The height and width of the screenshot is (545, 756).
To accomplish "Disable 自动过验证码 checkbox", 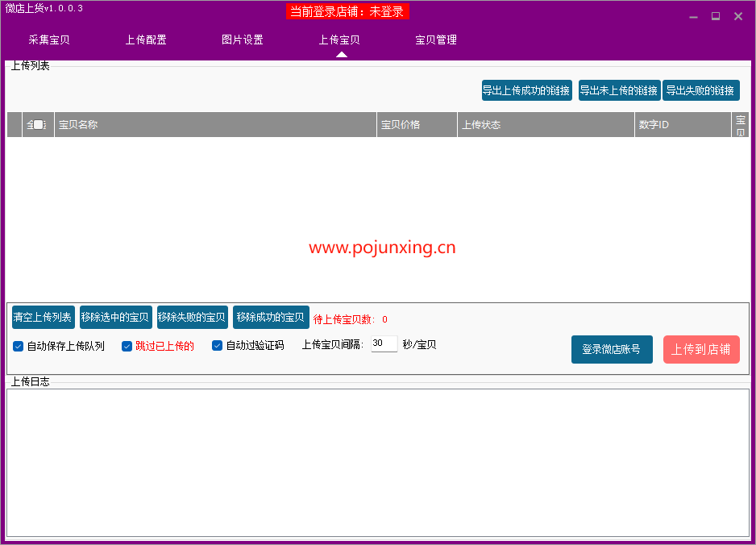I will coord(217,346).
